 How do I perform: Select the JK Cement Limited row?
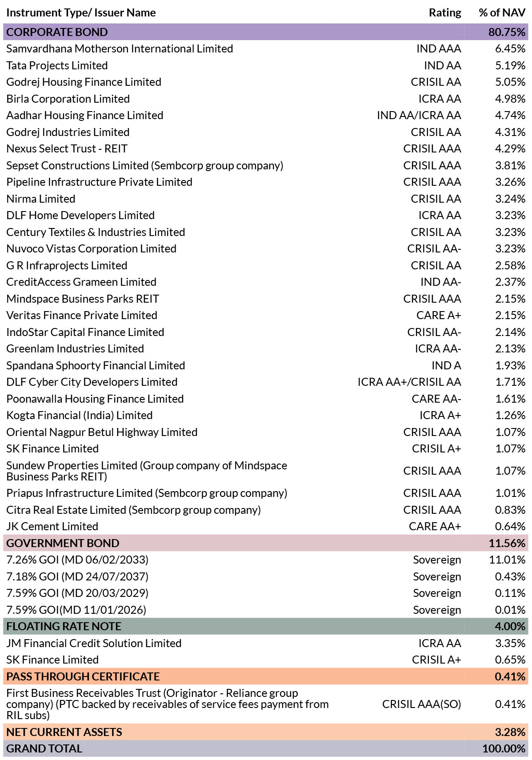coord(266,526)
